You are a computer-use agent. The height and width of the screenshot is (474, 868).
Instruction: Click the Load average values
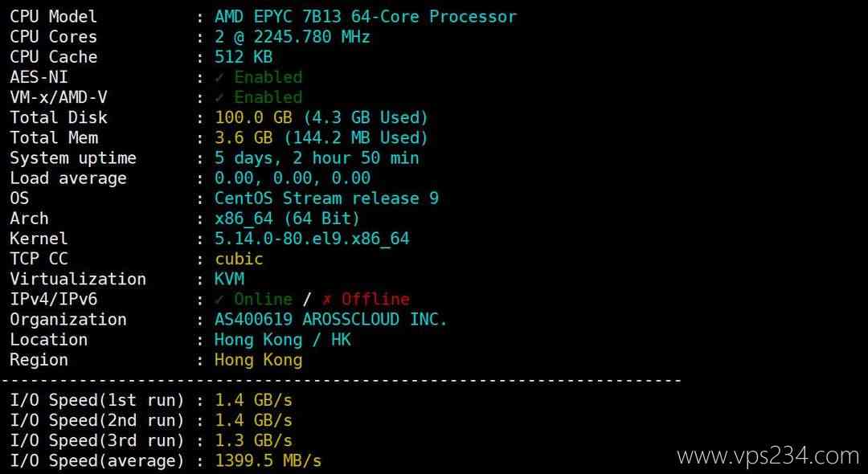[293, 178]
